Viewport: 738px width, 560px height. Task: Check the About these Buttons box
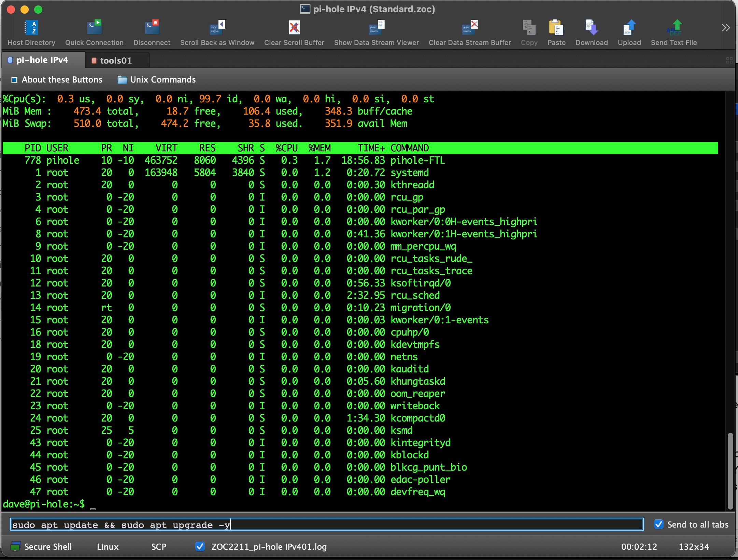point(14,79)
